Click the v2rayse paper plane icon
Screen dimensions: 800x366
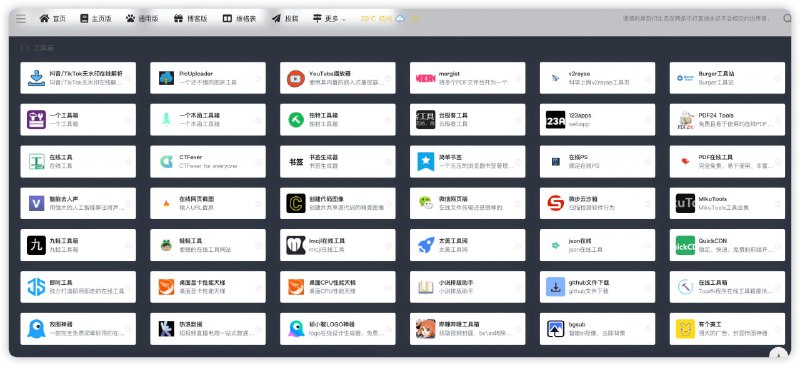coord(556,78)
